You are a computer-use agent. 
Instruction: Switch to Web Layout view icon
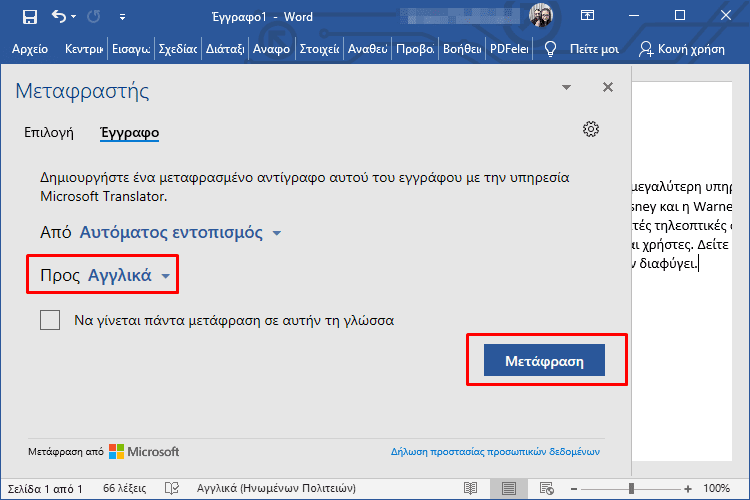pyautogui.click(x=547, y=489)
